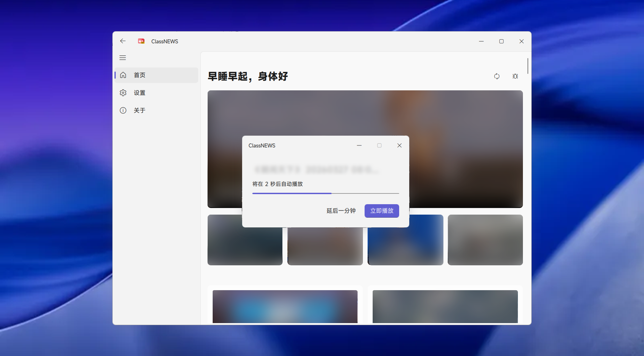Click the home icon next to 首页
This screenshot has height=356, width=644.
(123, 75)
